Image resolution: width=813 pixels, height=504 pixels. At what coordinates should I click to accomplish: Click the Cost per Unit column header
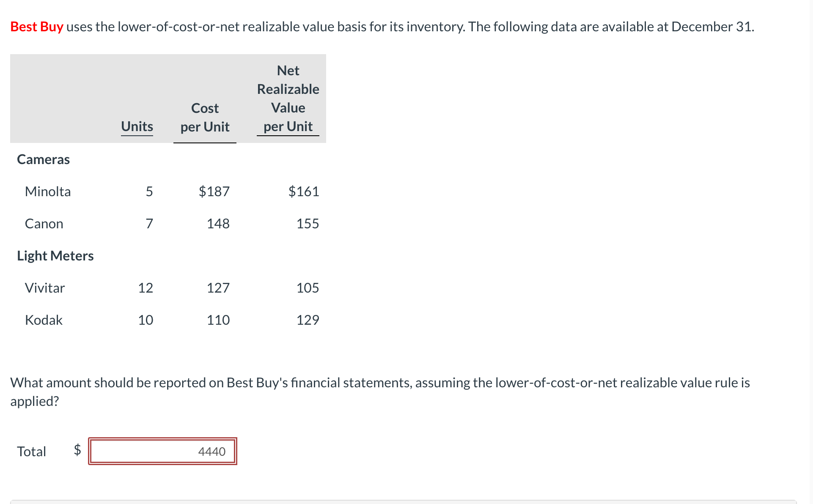tap(205, 117)
